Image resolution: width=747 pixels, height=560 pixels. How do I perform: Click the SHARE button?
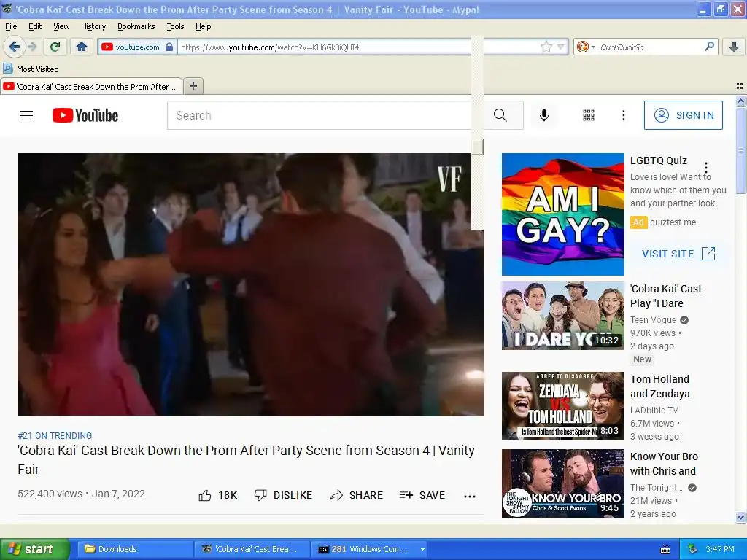click(x=356, y=495)
